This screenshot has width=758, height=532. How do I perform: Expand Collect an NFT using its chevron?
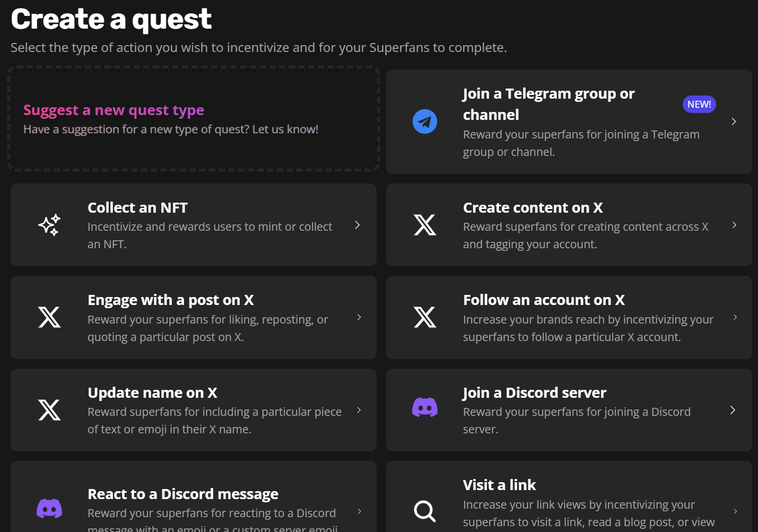(x=358, y=225)
